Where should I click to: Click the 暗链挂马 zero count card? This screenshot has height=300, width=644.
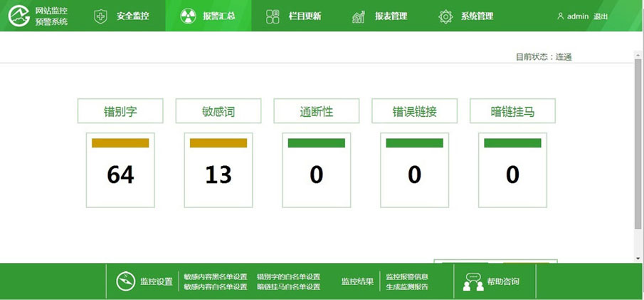512,170
